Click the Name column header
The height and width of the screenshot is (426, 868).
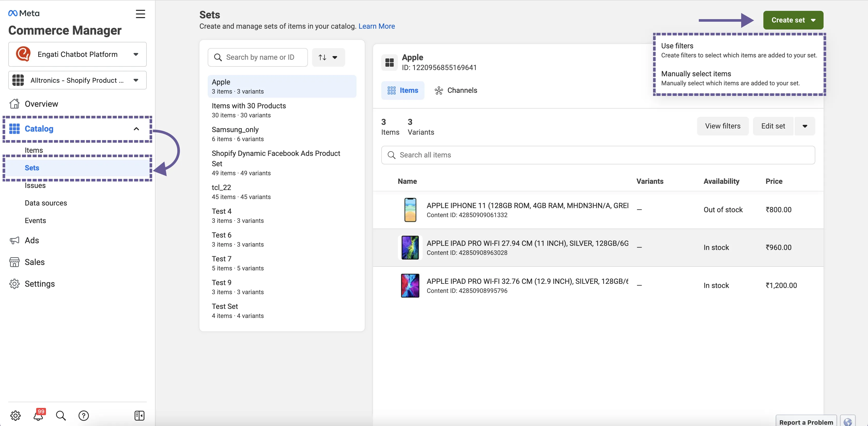[407, 181]
